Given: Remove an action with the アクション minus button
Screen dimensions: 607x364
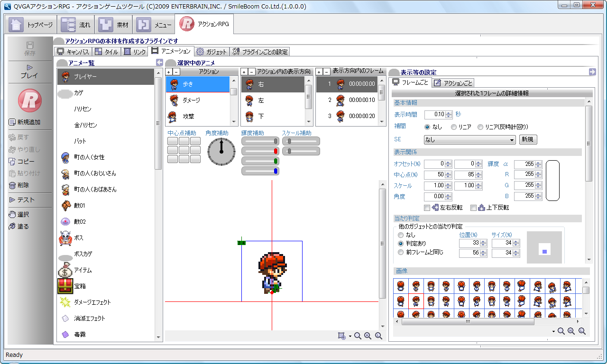Looking at the screenshot, I should pos(176,72).
